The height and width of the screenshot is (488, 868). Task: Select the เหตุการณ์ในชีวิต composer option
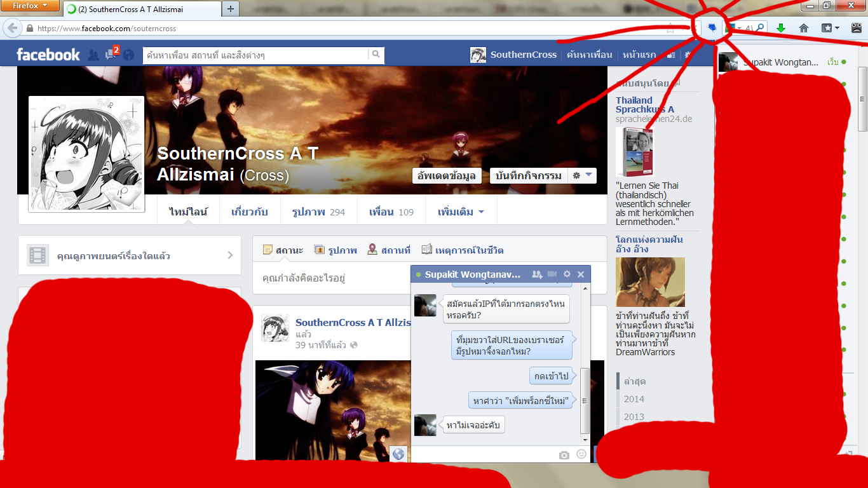coord(463,250)
